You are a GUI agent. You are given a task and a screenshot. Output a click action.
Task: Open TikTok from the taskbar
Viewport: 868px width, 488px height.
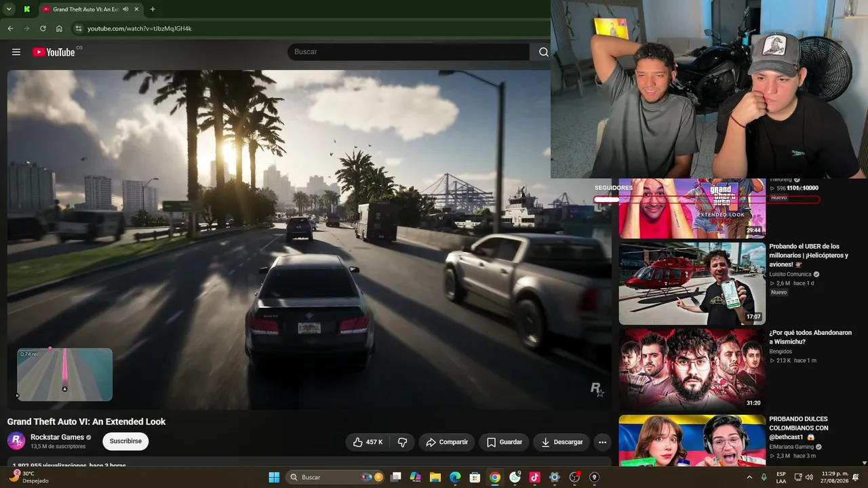534,477
